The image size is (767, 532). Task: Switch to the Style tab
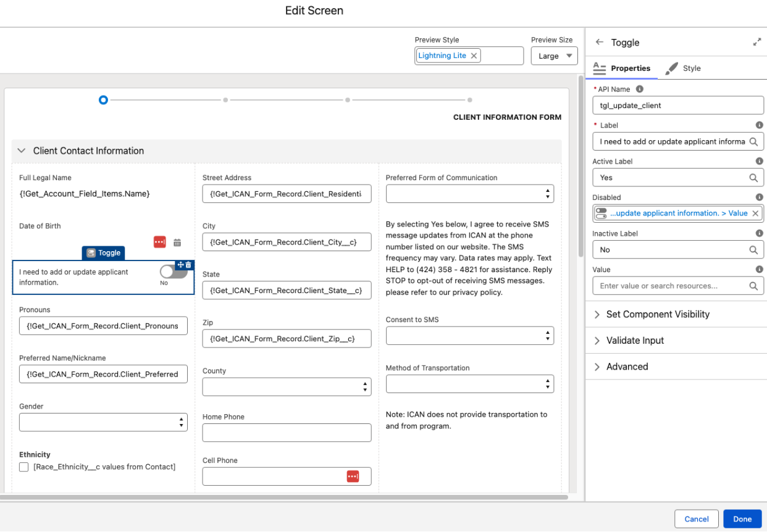coord(683,69)
